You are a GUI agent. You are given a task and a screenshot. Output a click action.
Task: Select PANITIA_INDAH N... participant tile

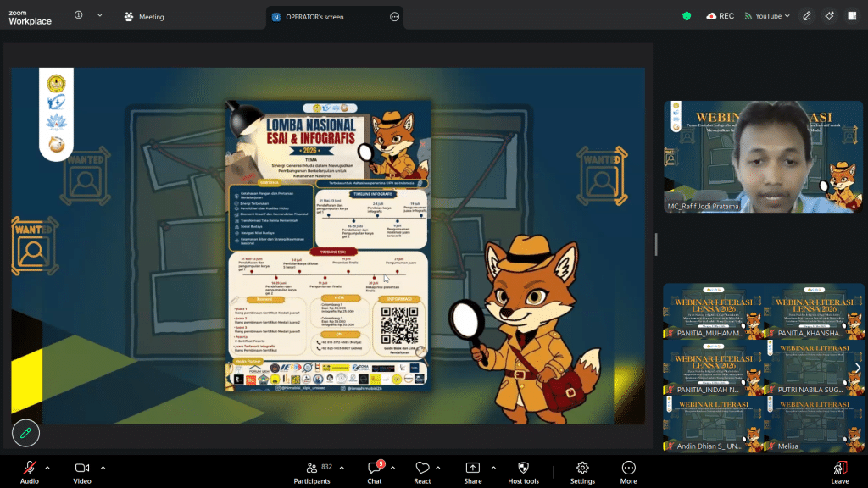pos(713,368)
